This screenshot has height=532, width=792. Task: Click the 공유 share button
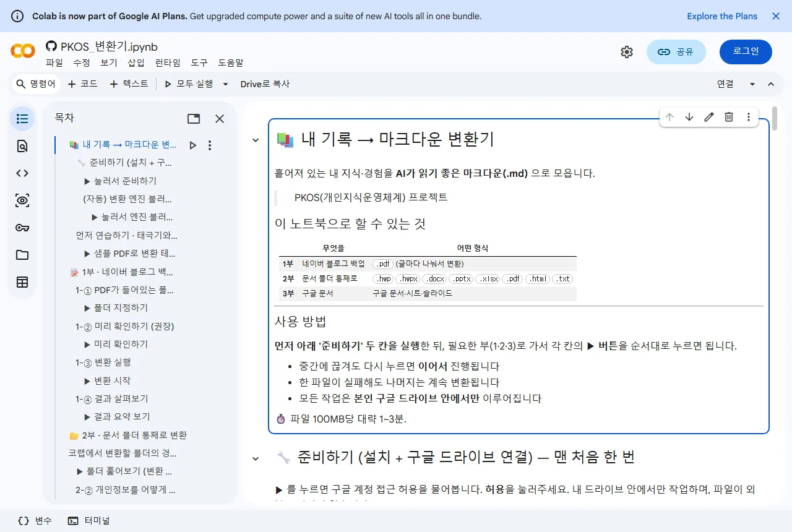(676, 52)
